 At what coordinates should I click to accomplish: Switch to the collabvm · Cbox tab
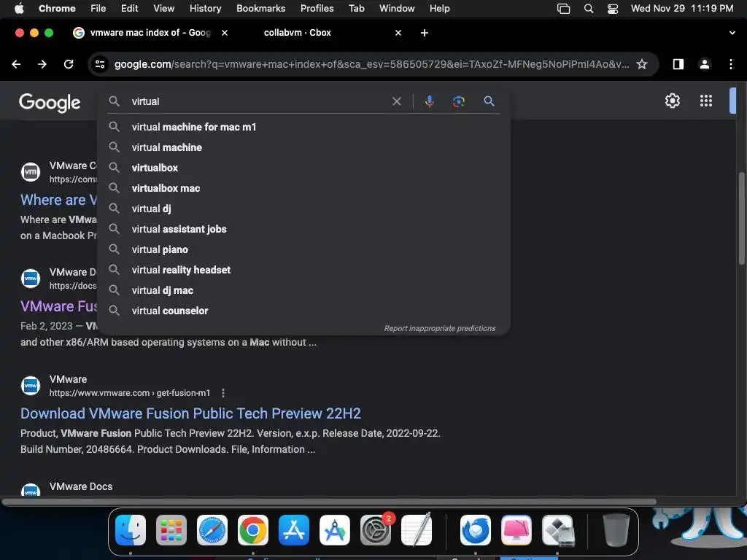pyautogui.click(x=298, y=32)
